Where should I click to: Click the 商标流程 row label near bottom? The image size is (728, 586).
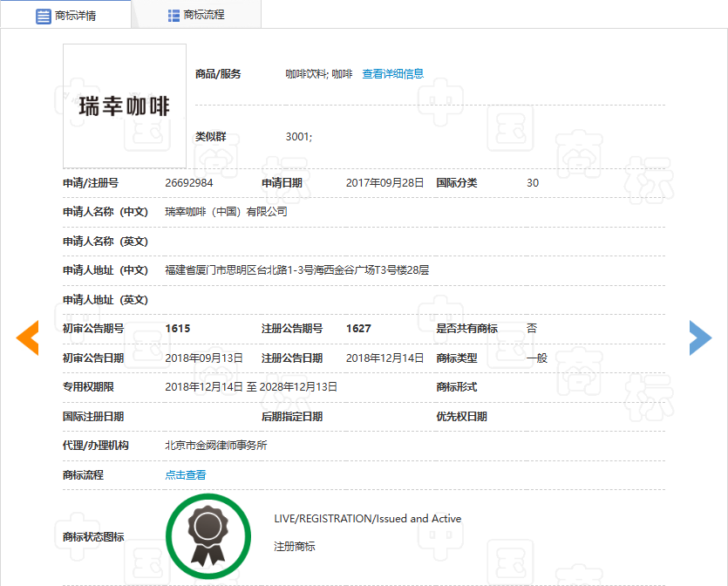(83, 474)
